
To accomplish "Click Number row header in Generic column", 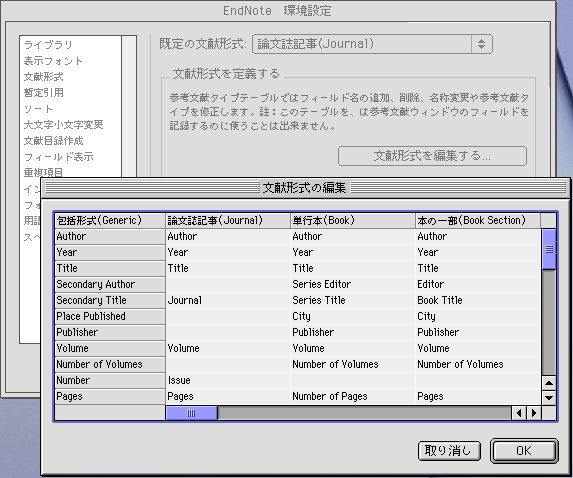I will click(110, 380).
